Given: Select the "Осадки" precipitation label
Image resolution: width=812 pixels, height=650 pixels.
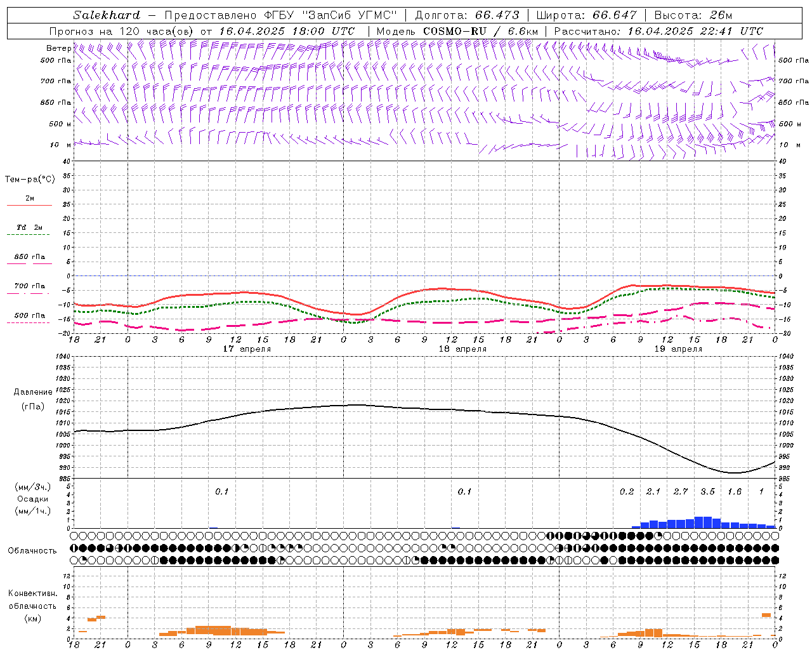Looking at the screenshot, I should pyautogui.click(x=33, y=499).
